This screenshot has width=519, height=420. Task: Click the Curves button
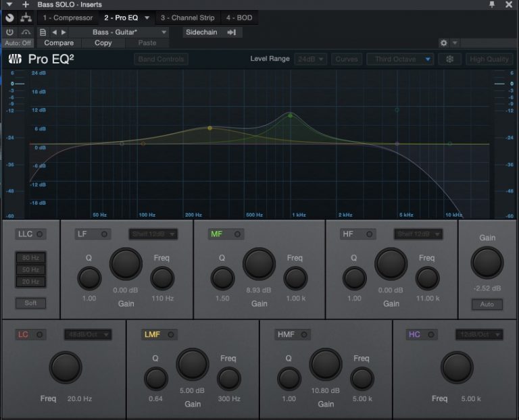tap(347, 59)
